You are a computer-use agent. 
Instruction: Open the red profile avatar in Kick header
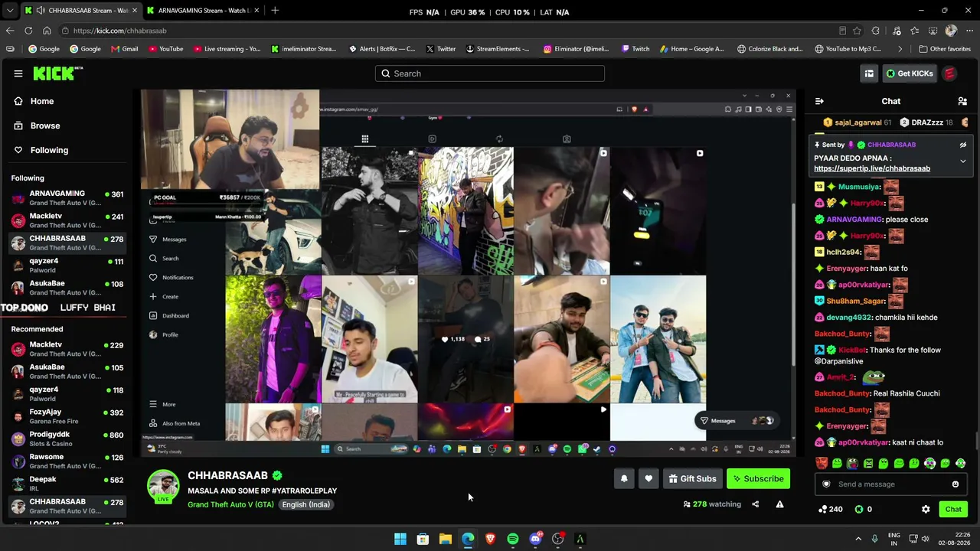pos(949,73)
